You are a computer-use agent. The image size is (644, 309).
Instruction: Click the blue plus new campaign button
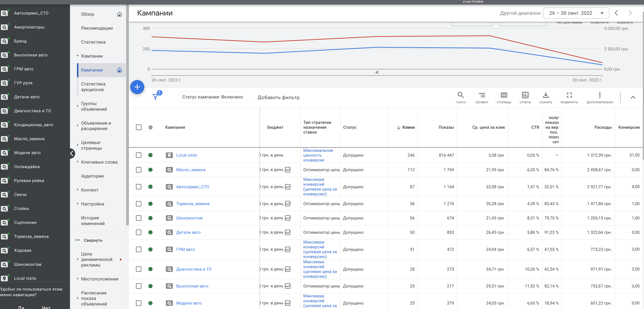[137, 87]
